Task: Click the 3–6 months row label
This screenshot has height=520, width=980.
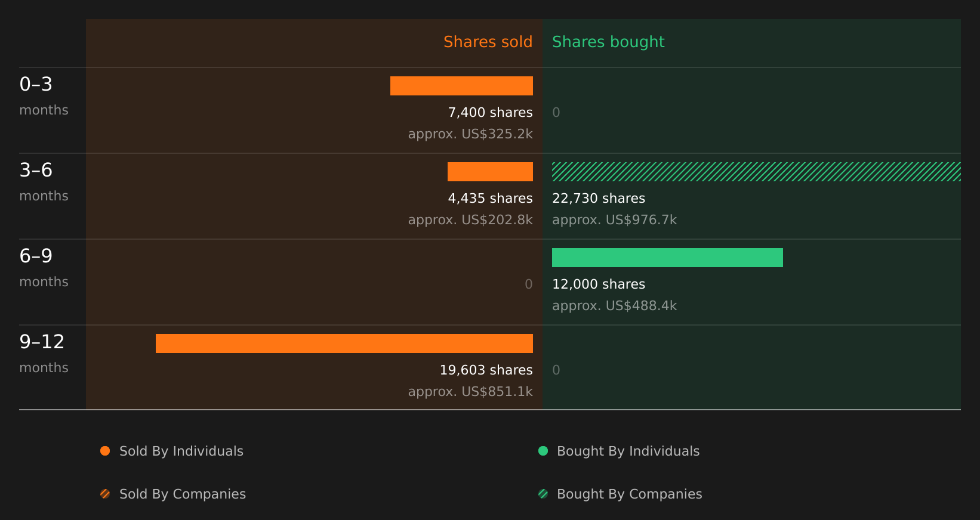Action: tap(44, 182)
